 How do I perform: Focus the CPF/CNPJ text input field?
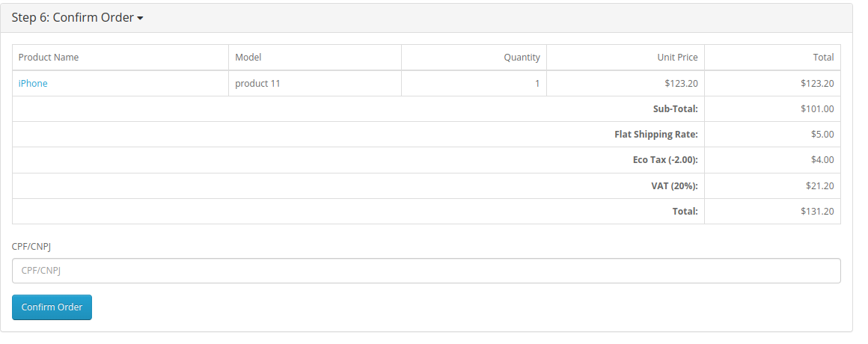point(427,271)
